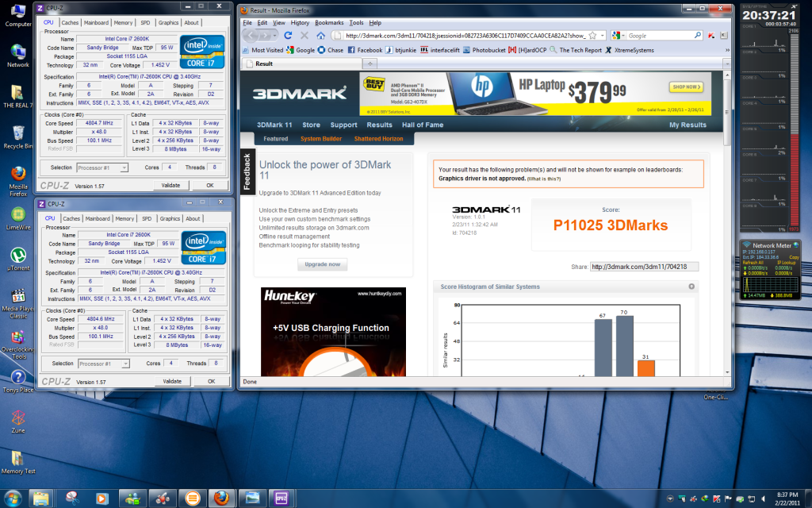Image resolution: width=812 pixels, height=508 pixels.
Task: Click the Stop loading X in Firefox toolbar
Action: point(304,35)
